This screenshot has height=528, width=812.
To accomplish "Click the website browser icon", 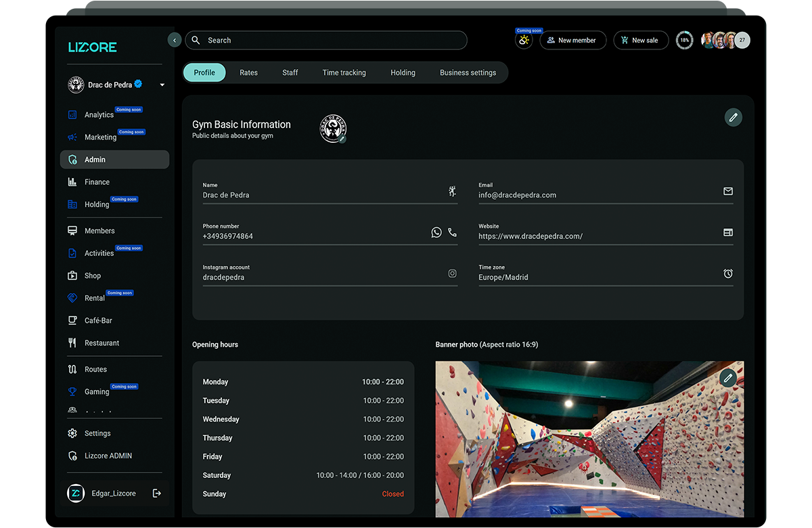I will click(728, 232).
